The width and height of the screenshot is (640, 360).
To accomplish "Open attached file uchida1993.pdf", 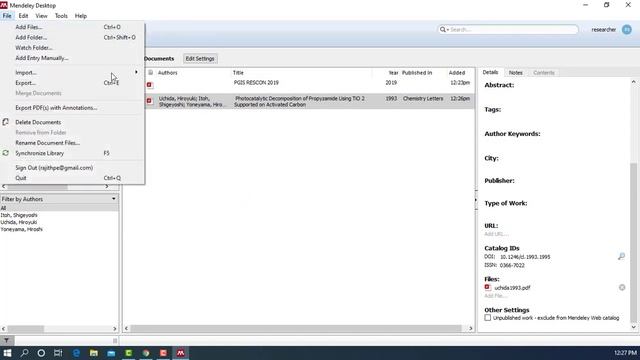I will click(x=512, y=288).
